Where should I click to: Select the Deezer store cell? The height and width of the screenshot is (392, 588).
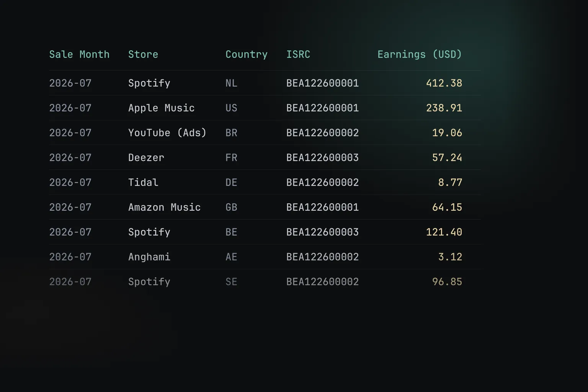click(146, 158)
